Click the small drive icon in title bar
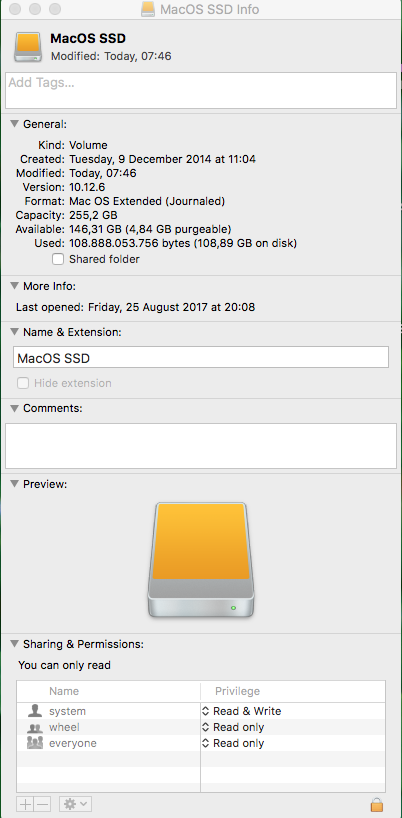 (149, 9)
